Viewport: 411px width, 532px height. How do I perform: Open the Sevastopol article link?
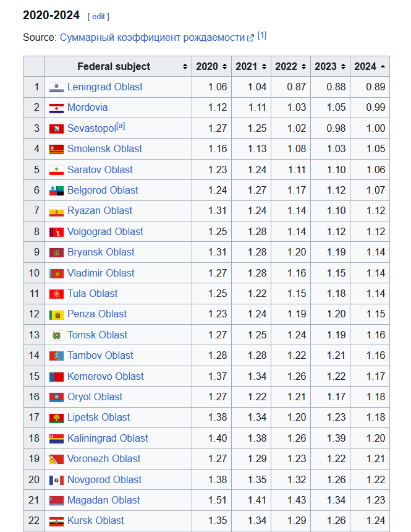click(x=91, y=128)
